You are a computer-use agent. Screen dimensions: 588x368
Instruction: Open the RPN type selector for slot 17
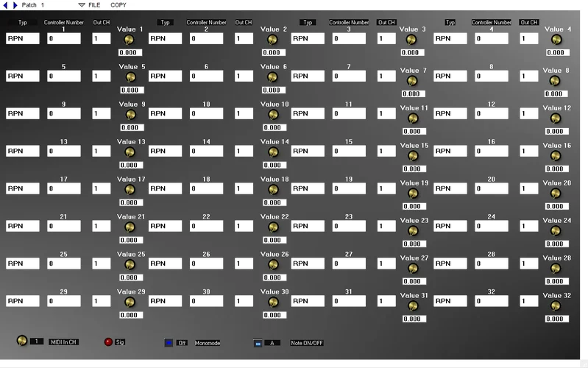[x=23, y=188]
